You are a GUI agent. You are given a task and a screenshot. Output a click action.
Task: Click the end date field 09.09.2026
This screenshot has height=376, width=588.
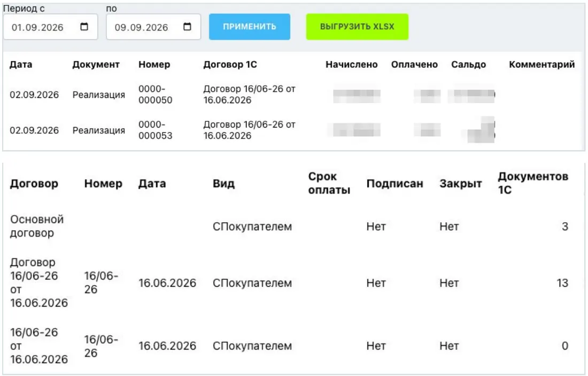153,27
